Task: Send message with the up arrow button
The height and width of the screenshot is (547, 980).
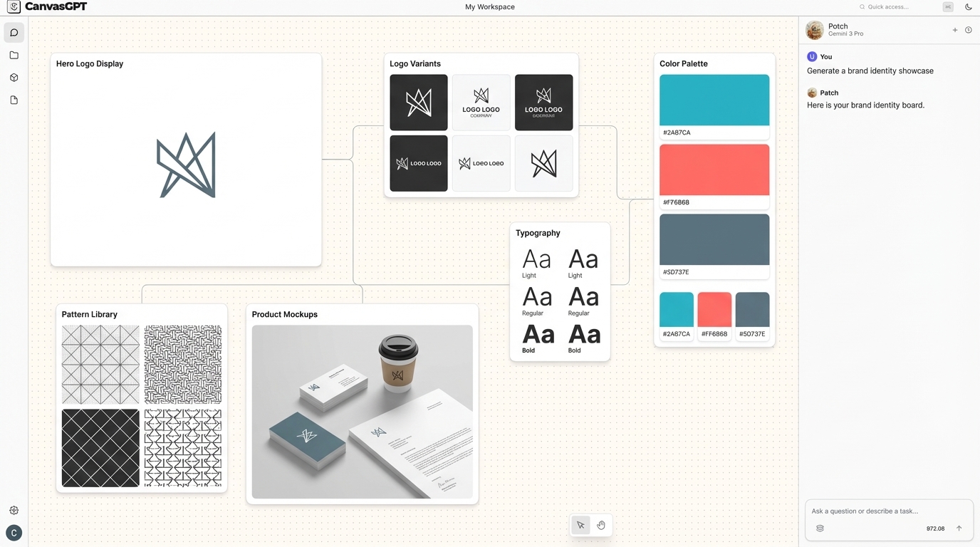Action: click(959, 528)
